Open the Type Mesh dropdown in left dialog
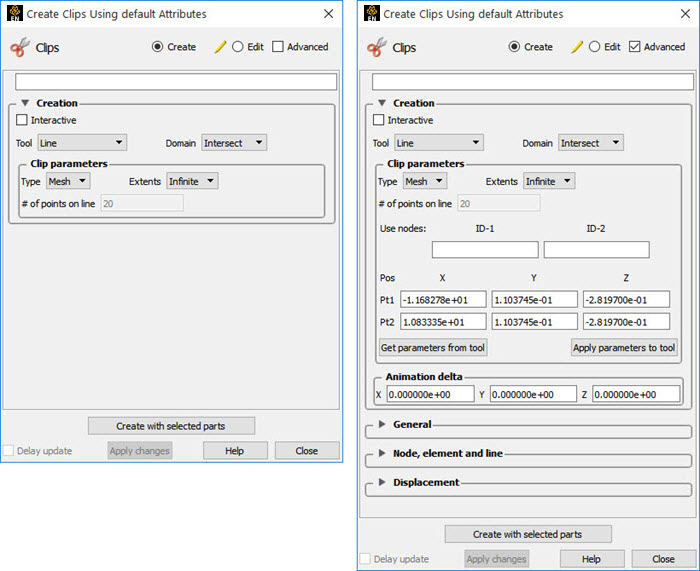The height and width of the screenshot is (571, 700). coord(68,181)
